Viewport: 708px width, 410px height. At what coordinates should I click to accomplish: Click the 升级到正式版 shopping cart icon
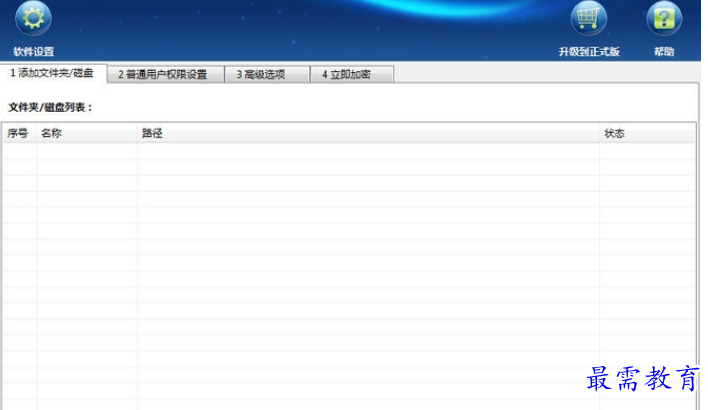tap(588, 18)
